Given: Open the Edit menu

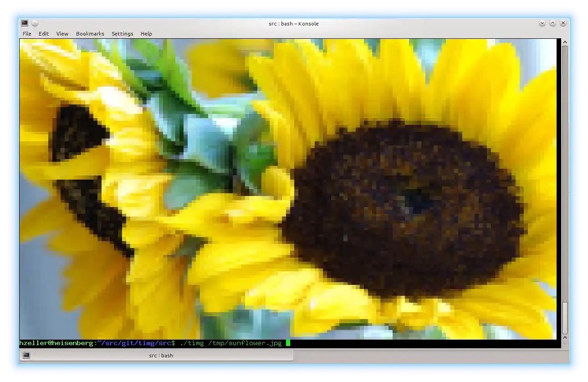Looking at the screenshot, I should point(44,34).
